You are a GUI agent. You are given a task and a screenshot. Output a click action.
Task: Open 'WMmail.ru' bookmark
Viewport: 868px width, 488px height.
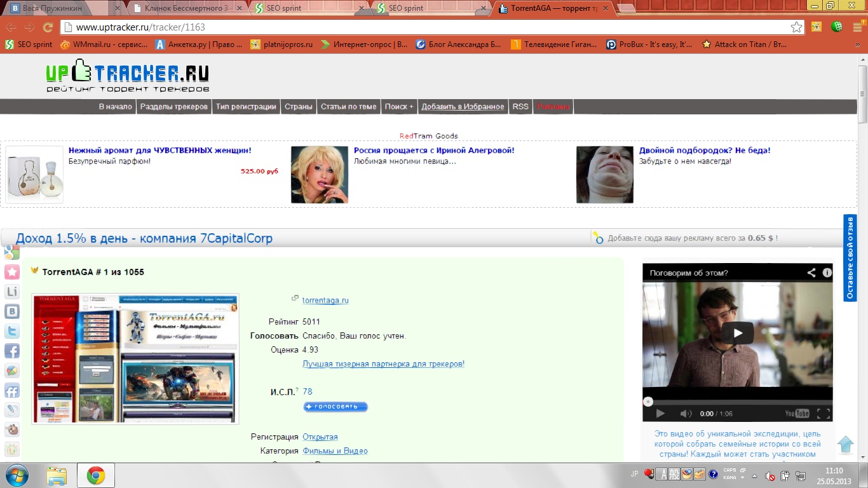point(104,44)
